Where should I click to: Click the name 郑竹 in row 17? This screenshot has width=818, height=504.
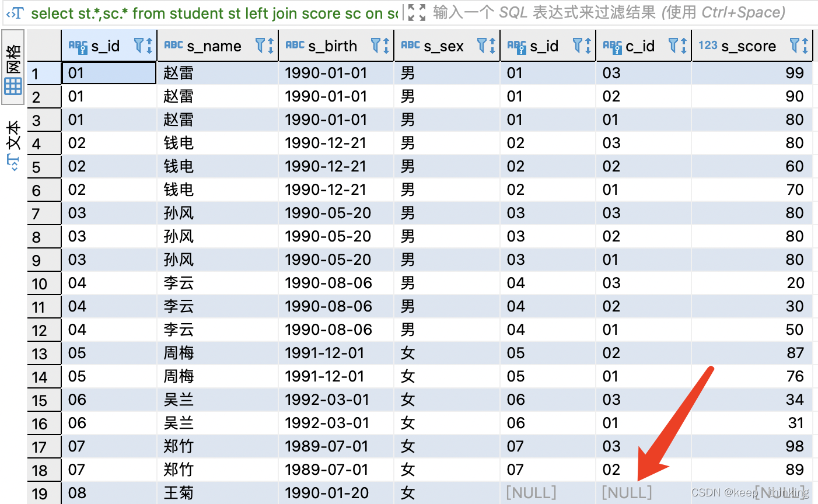(x=179, y=446)
